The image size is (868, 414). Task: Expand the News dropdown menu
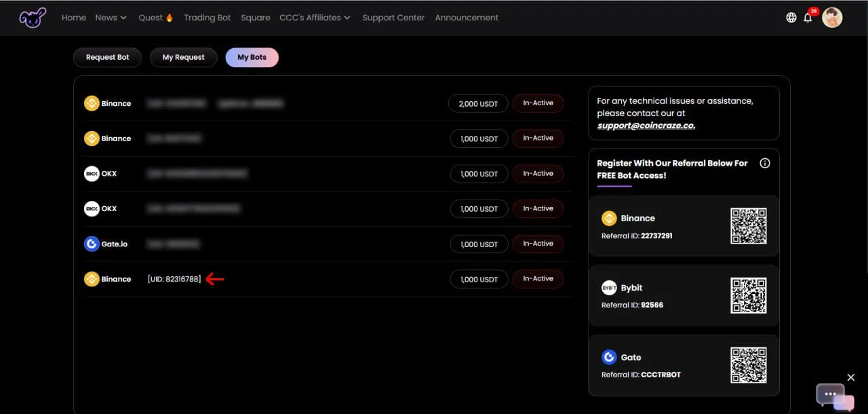coord(111,18)
